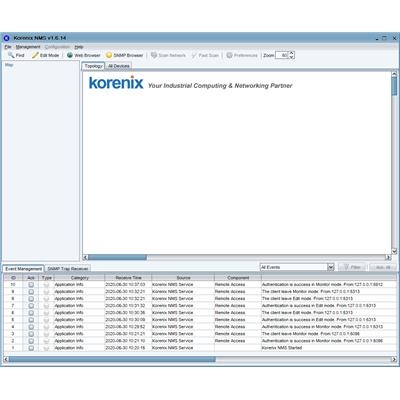Click the Korenix NMS title bar icon

pos(6,38)
